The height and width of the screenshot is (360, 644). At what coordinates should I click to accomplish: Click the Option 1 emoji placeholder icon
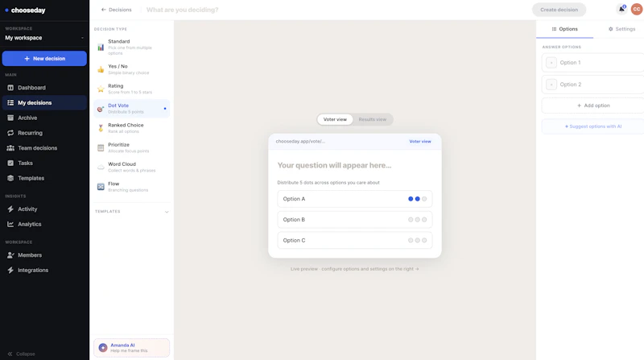pos(551,63)
